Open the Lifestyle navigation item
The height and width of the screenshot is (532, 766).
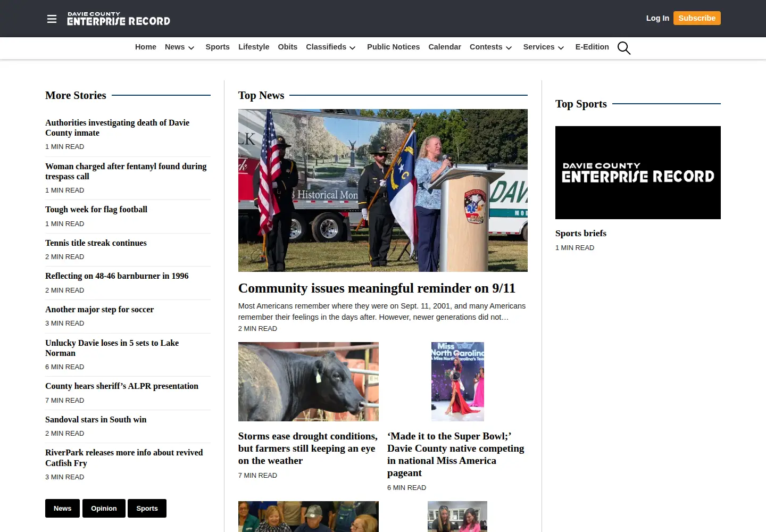(254, 47)
